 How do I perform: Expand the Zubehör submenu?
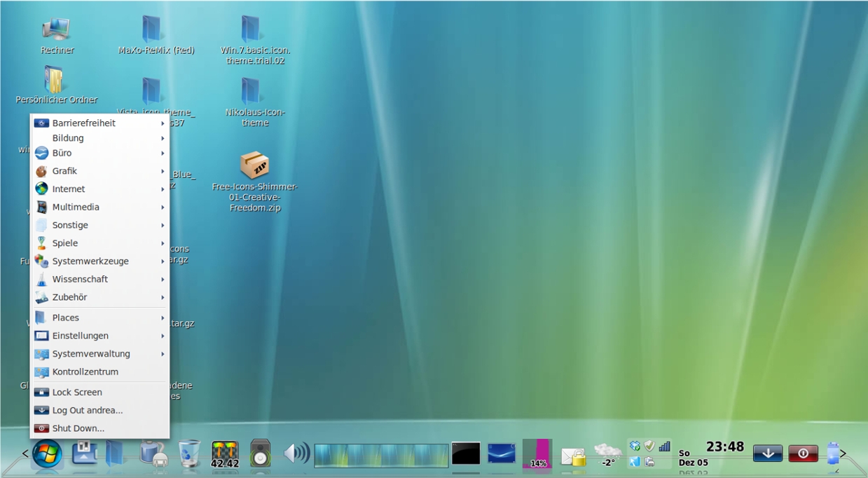pyautogui.click(x=99, y=297)
